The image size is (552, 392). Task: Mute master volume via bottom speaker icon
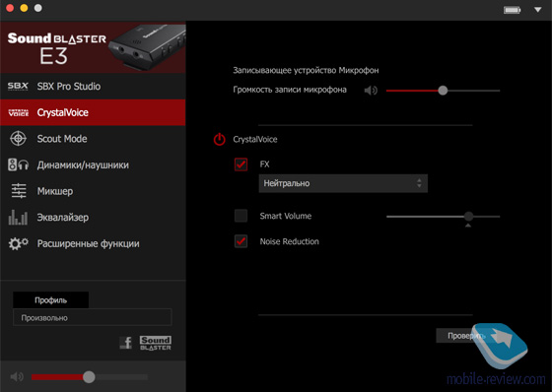tap(17, 377)
